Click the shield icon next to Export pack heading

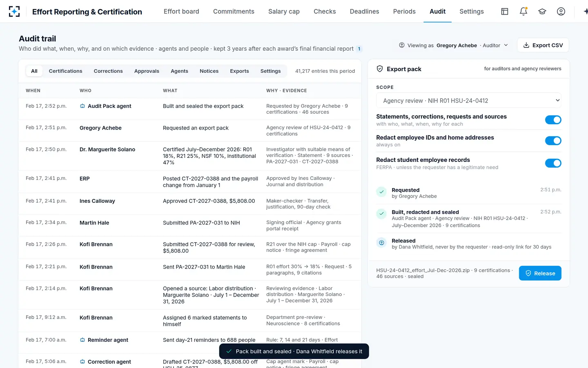pyautogui.click(x=380, y=69)
